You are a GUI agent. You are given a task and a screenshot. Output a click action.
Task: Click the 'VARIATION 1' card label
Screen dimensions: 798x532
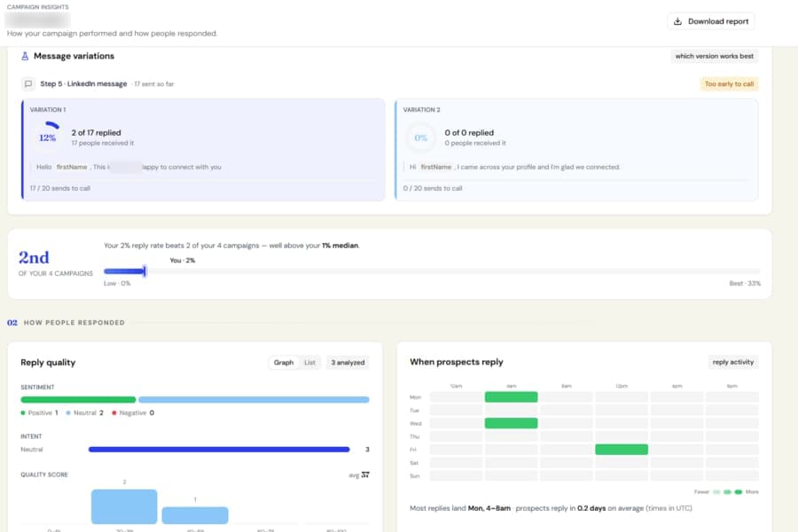tap(48, 110)
